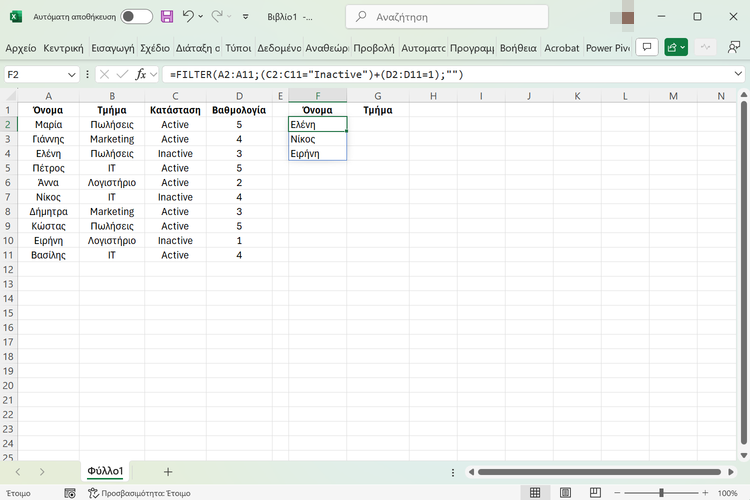Redo the last undone action
750x500 pixels.
pos(217,17)
